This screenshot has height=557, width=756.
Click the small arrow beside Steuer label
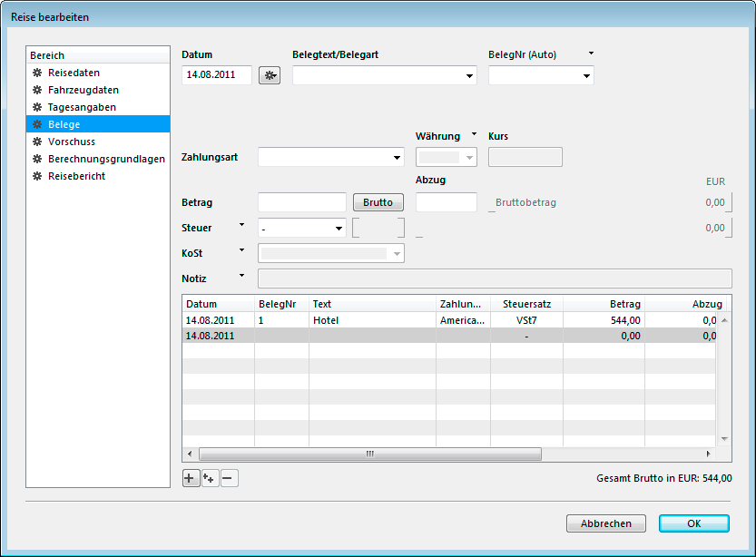click(x=241, y=225)
